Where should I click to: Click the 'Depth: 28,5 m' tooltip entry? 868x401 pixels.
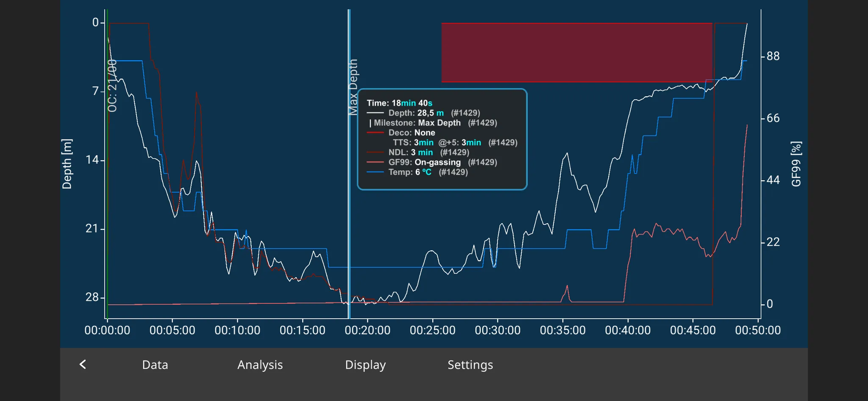coord(423,113)
